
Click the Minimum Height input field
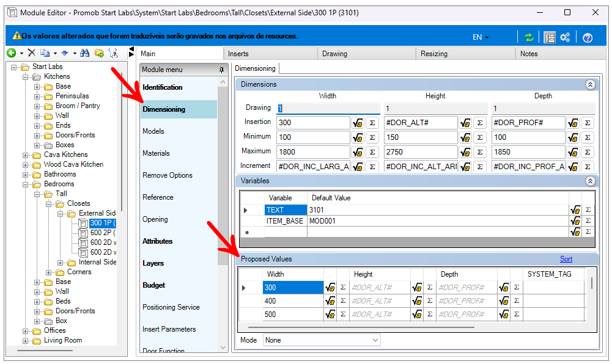(x=421, y=137)
